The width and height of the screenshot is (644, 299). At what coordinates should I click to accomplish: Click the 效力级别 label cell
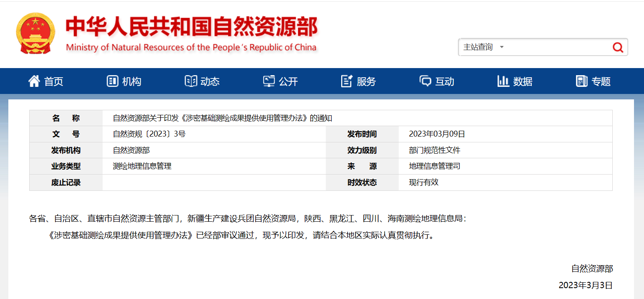(362, 150)
